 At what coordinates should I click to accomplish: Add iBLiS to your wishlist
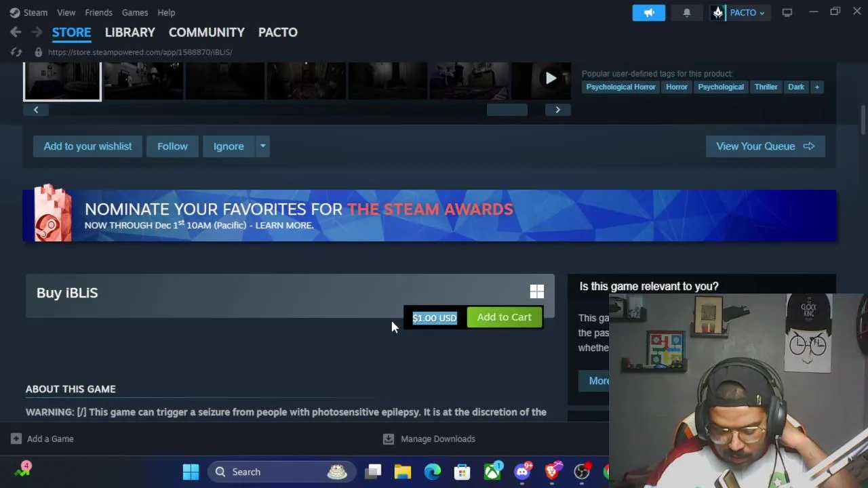click(x=87, y=146)
